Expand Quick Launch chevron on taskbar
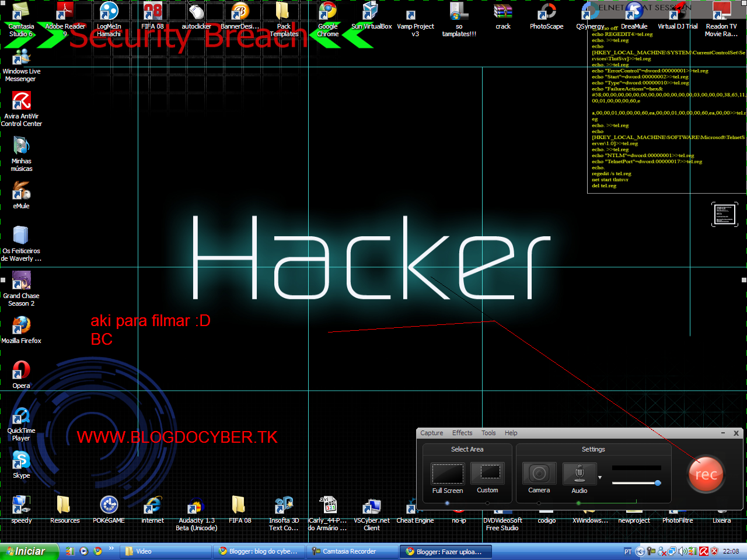Image resolution: width=747 pixels, height=560 pixels. 111,548
